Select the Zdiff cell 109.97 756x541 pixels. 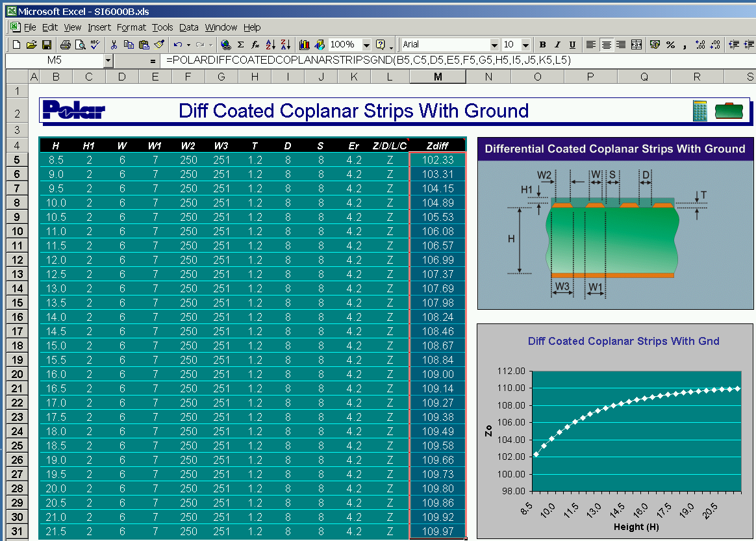pyautogui.click(x=438, y=531)
